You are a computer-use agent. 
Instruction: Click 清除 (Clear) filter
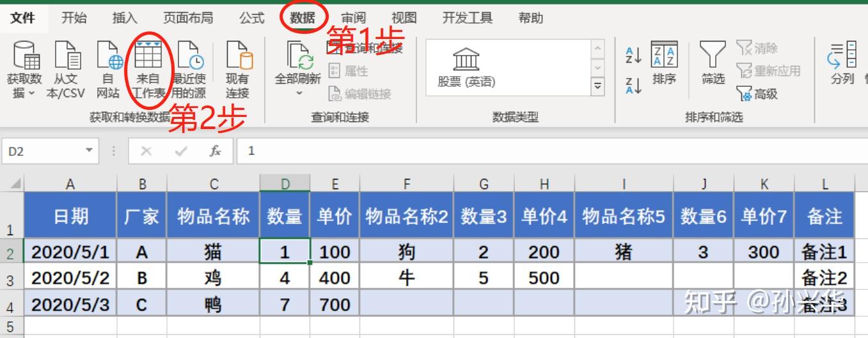pos(757,48)
